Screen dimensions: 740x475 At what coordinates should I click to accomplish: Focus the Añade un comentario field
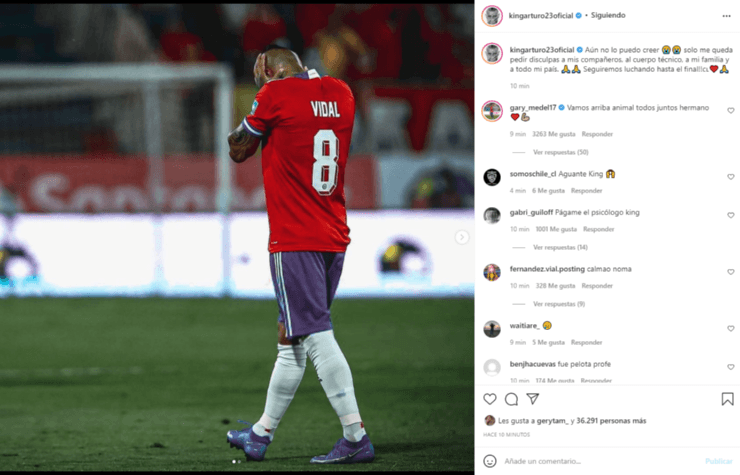coord(602,461)
